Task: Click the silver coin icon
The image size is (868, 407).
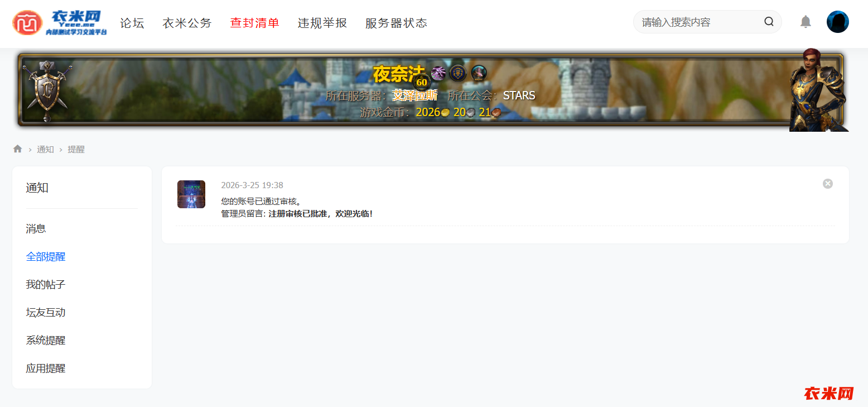Action: pos(471,113)
